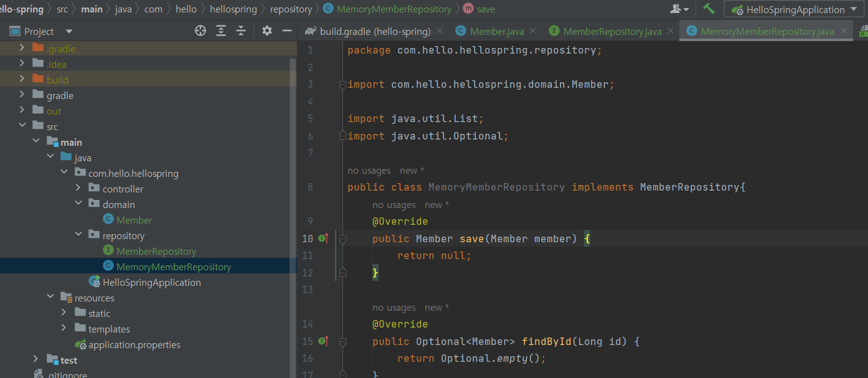Open the user account icon menu
This screenshot has height=378, width=868.
pos(679,9)
